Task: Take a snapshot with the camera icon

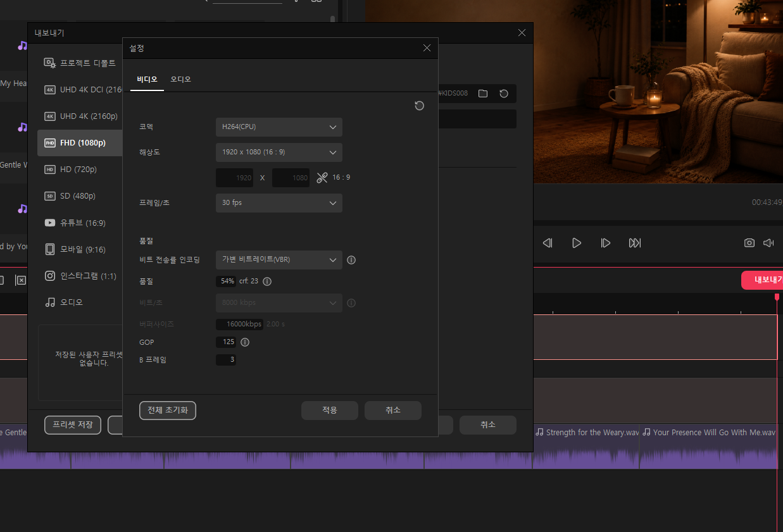Action: [x=749, y=243]
